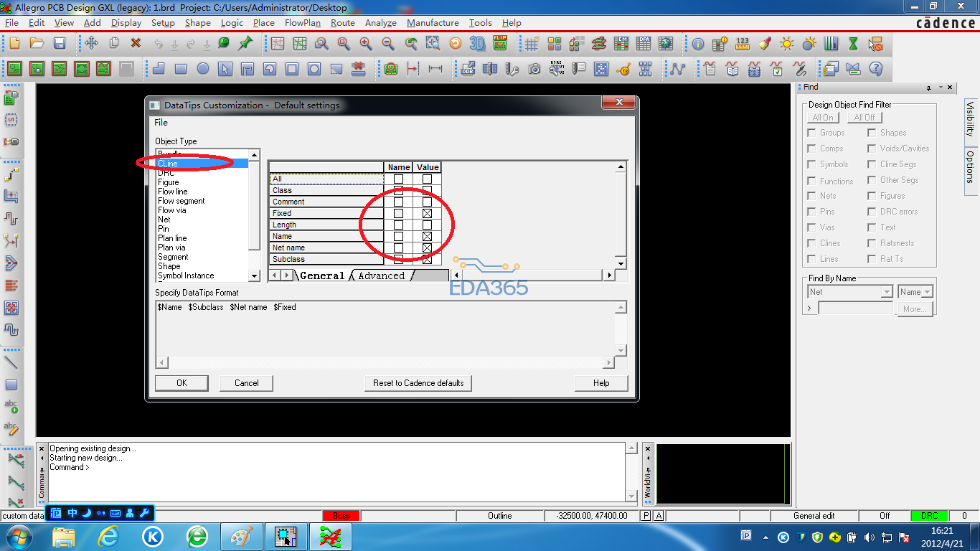Click the blue Show Element info icon
This screenshot has width=980, height=551.
[x=698, y=43]
